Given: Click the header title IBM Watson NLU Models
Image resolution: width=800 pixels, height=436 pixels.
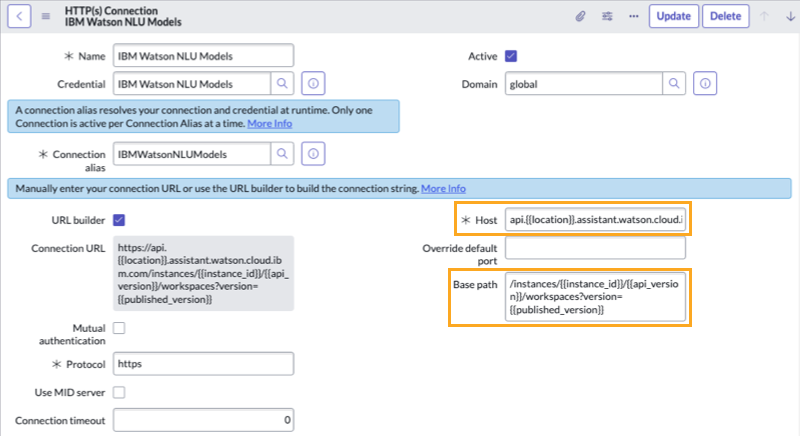Looking at the screenshot, I should pos(123,22).
